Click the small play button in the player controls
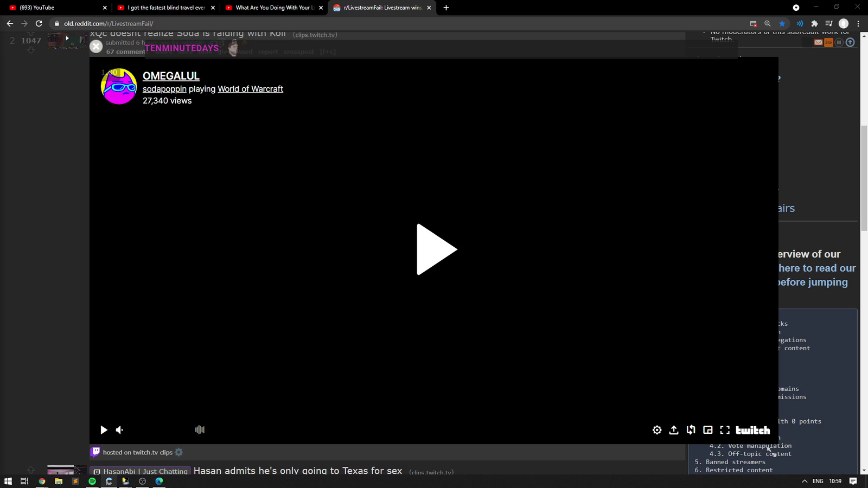Image resolution: width=868 pixels, height=488 pixels. pos(104,430)
